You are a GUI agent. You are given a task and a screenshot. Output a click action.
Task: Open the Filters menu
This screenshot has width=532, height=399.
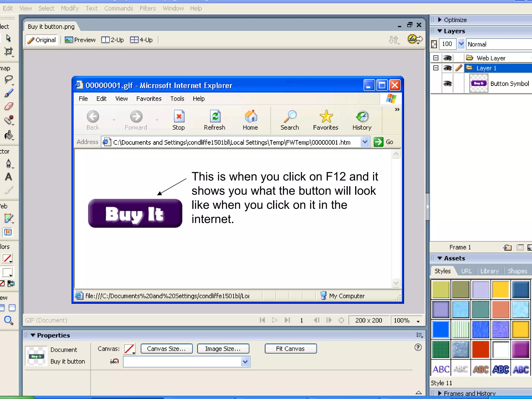tap(148, 8)
